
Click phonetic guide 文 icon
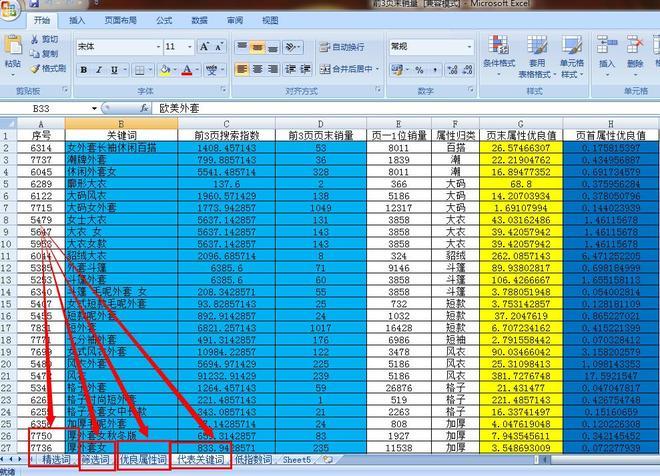pos(211,70)
